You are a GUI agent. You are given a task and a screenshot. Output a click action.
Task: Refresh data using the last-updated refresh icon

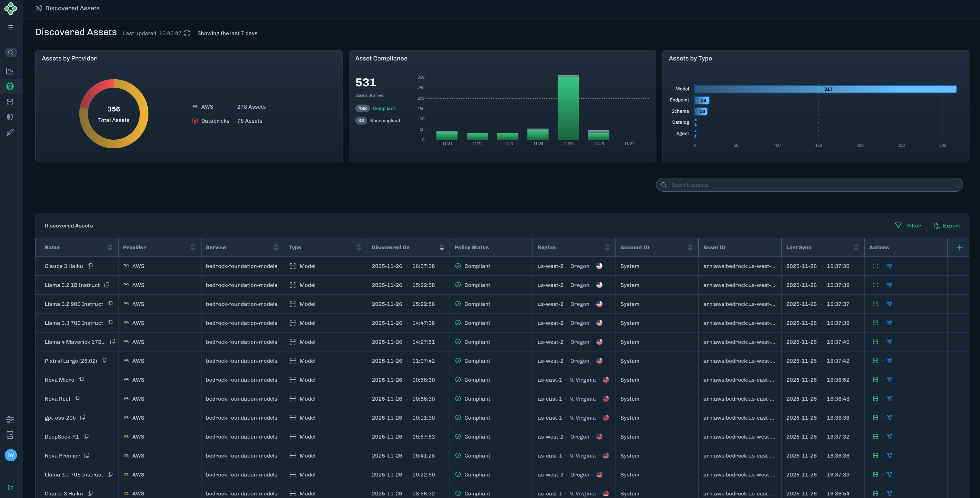(187, 34)
